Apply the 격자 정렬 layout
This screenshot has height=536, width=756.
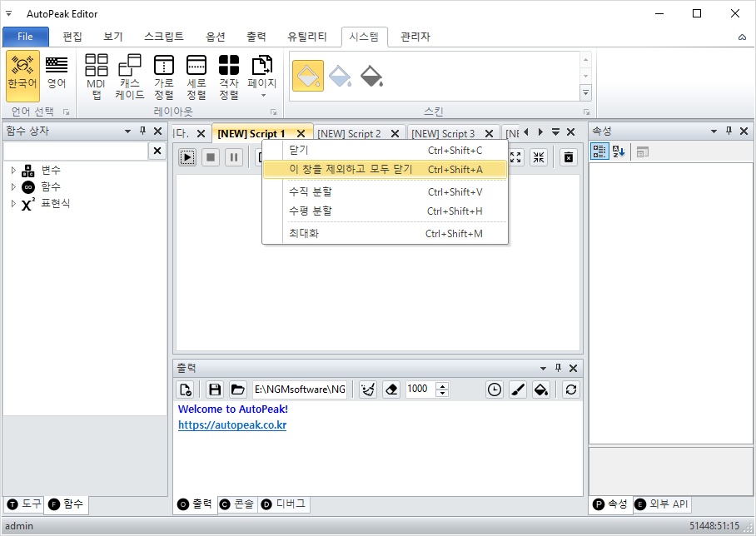pos(229,76)
